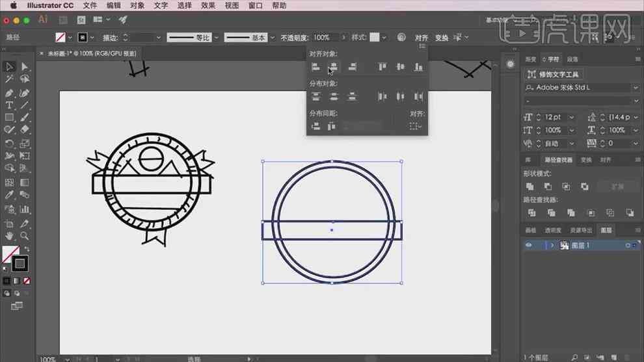
Task: Select the Magic Wand tool
Action: click(x=10, y=79)
